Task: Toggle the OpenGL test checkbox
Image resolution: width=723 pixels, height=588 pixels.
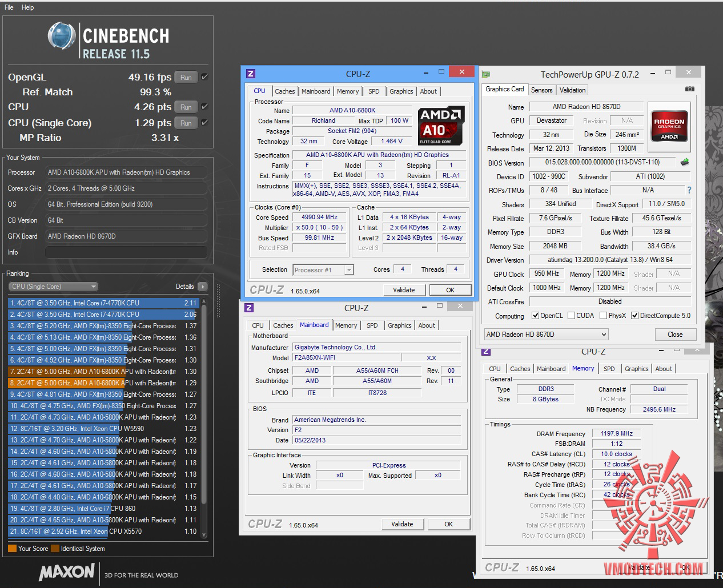Action: click(205, 77)
